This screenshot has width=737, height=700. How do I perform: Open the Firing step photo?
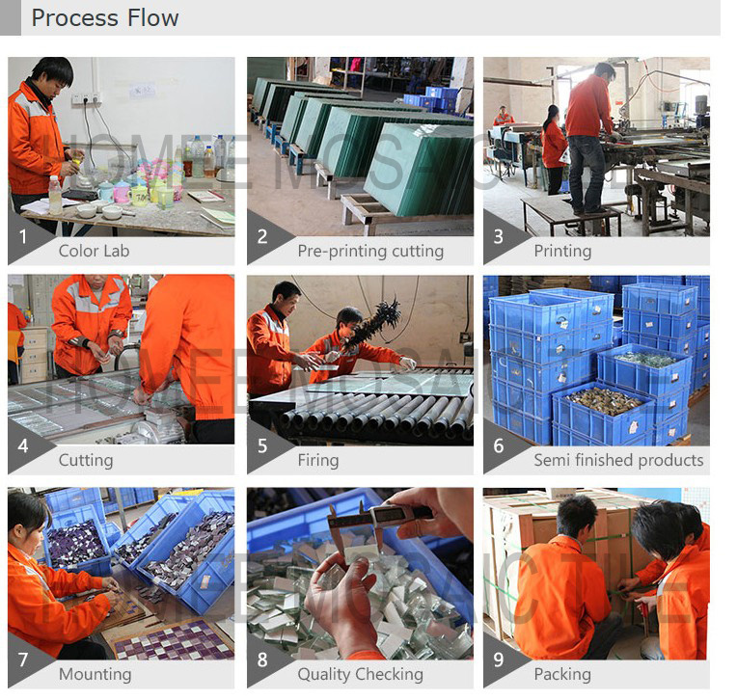click(361, 360)
